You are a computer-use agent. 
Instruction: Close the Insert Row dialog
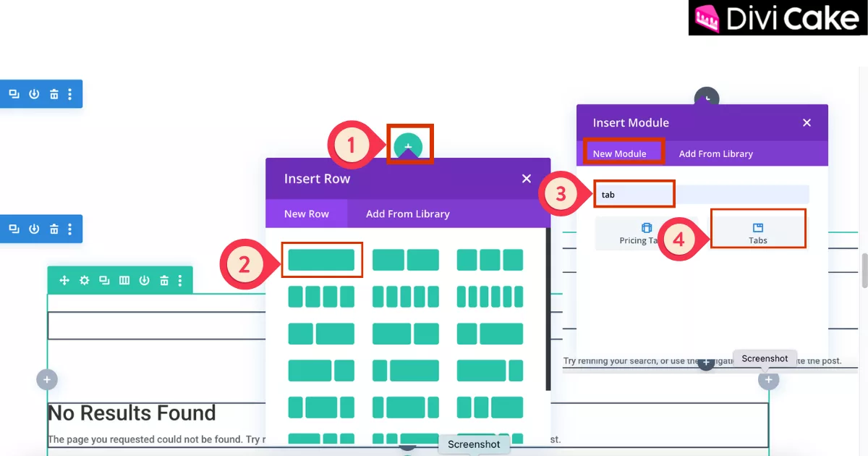527,179
